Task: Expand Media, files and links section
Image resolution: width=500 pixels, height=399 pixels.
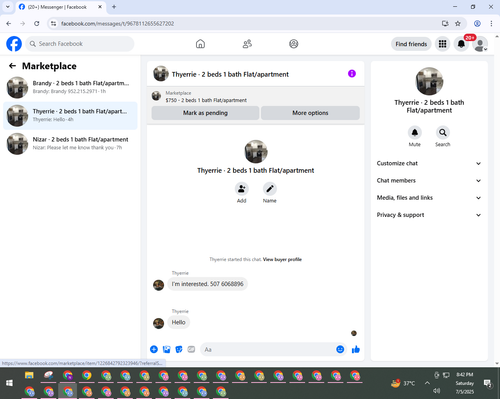Action: point(429,198)
